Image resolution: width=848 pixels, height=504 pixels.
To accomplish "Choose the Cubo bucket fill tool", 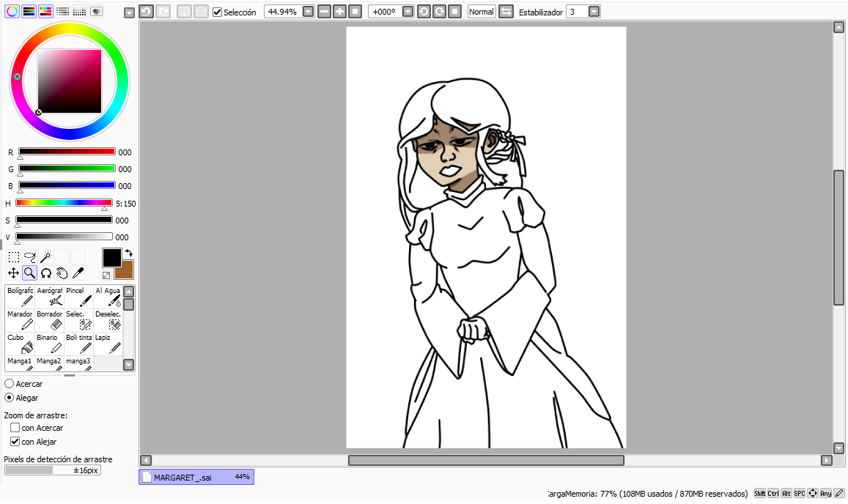I will tap(20, 344).
